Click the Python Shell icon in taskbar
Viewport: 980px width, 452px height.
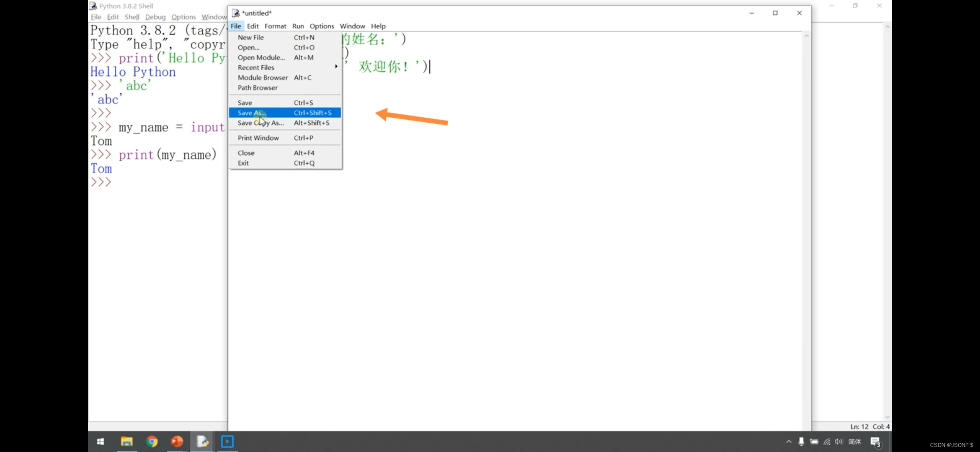[202, 443]
